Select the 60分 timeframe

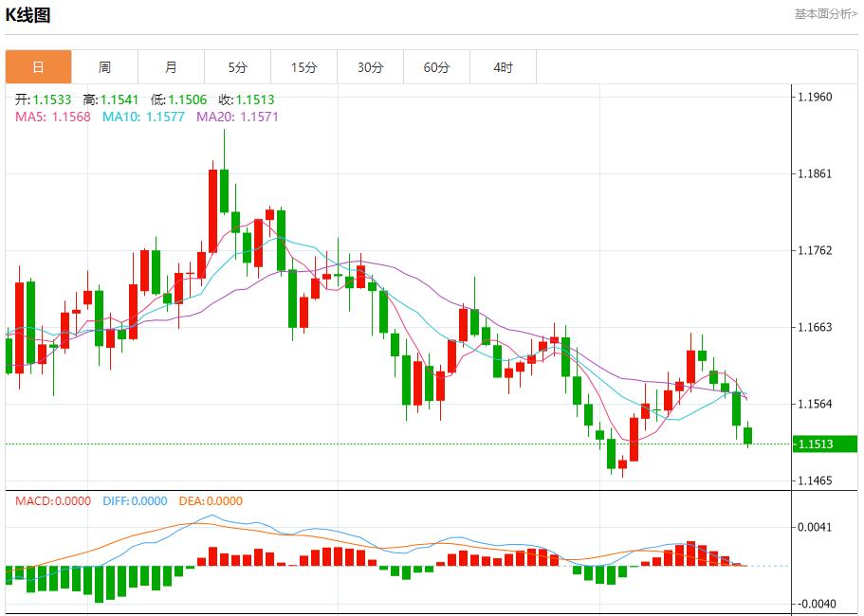(436, 67)
